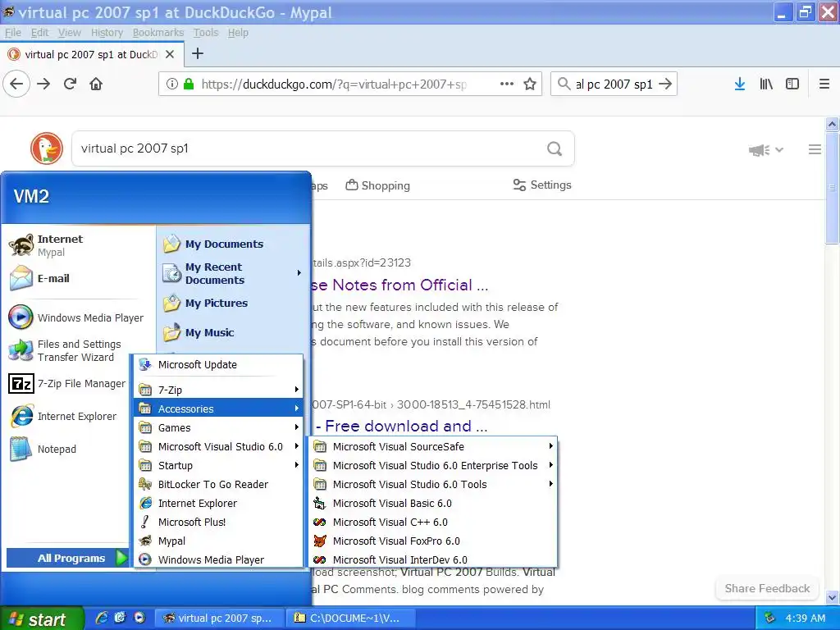Expand Microsoft Visual Studio 6.0 folder
The height and width of the screenshot is (630, 840).
(x=218, y=446)
